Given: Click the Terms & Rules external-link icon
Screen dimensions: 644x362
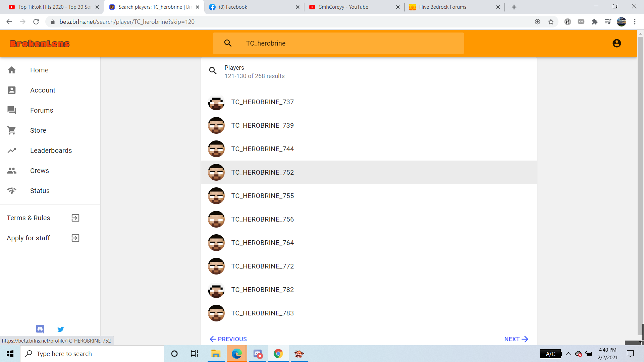Looking at the screenshot, I should [75, 218].
